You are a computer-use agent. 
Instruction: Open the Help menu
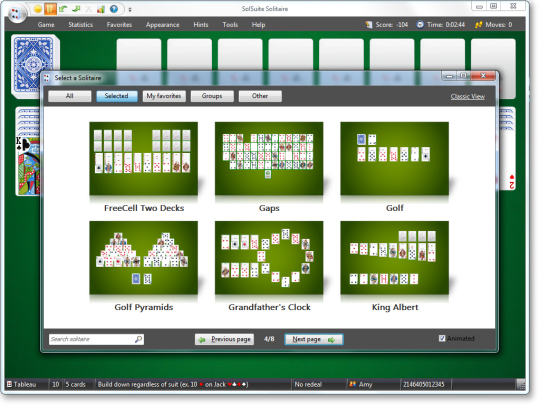click(258, 25)
